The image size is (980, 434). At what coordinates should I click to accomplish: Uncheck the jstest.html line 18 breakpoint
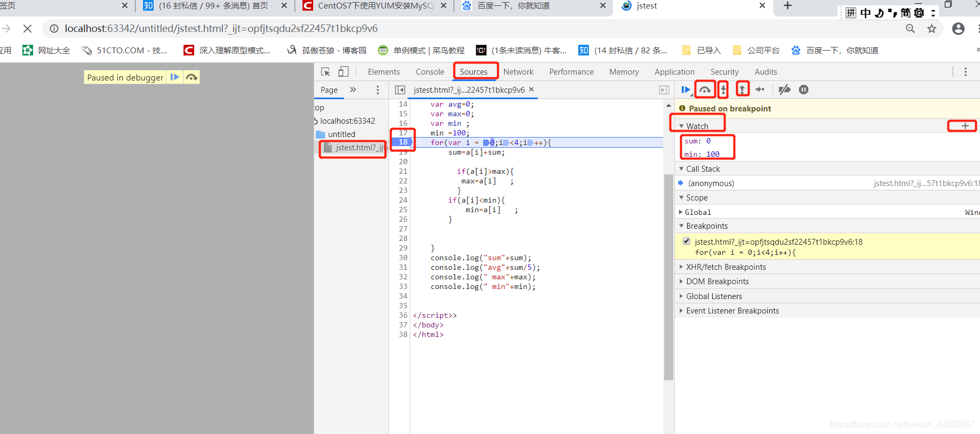point(687,241)
